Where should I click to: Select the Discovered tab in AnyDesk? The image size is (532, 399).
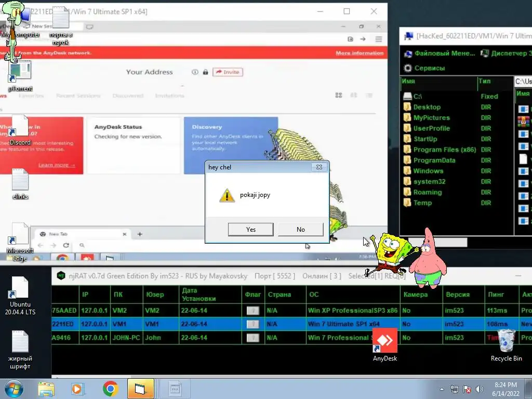(x=128, y=96)
